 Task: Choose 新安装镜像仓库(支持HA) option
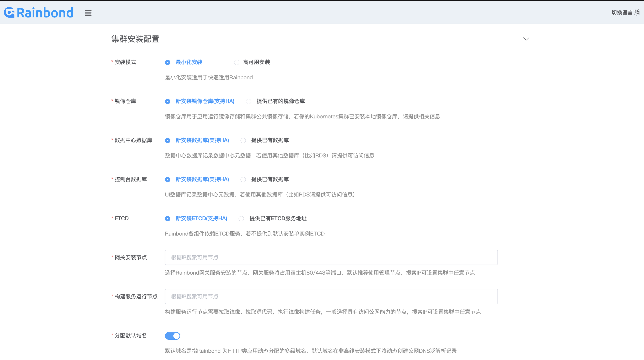click(x=168, y=101)
